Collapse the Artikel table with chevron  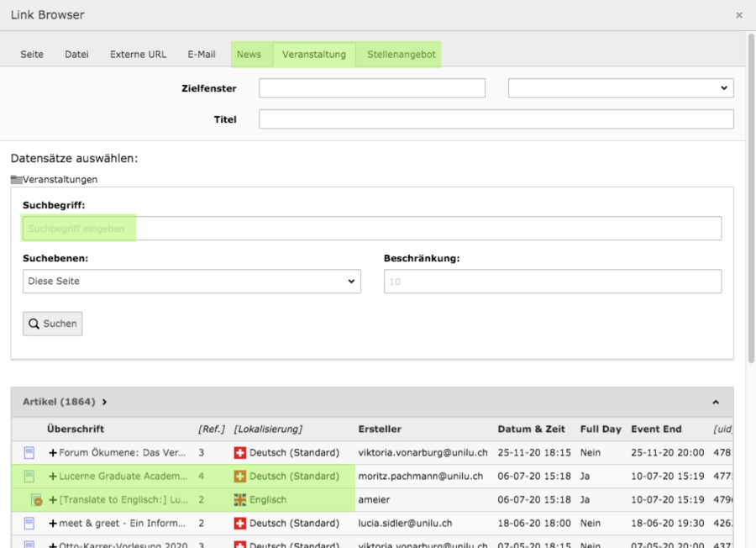click(x=716, y=402)
